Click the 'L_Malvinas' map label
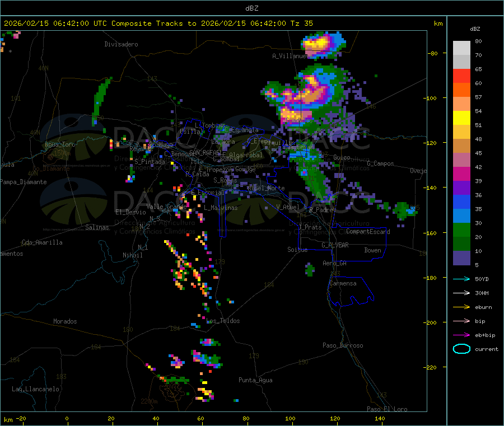504x426 pixels. 221,208
